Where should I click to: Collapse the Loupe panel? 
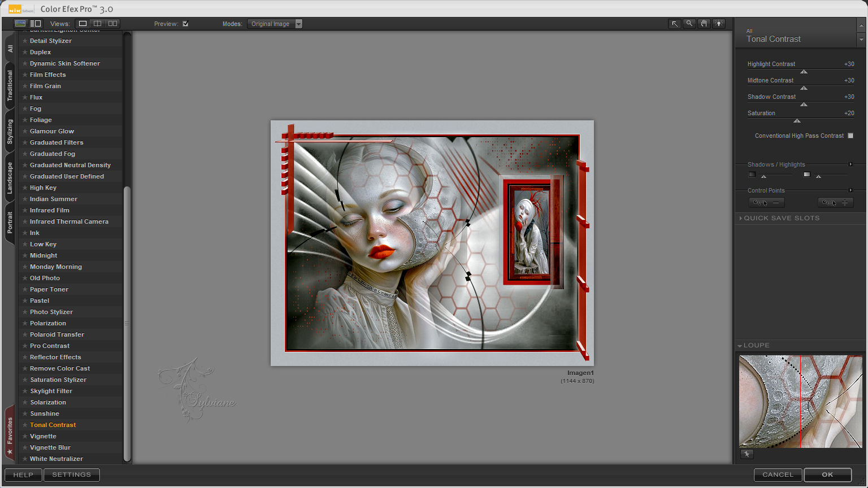point(740,346)
